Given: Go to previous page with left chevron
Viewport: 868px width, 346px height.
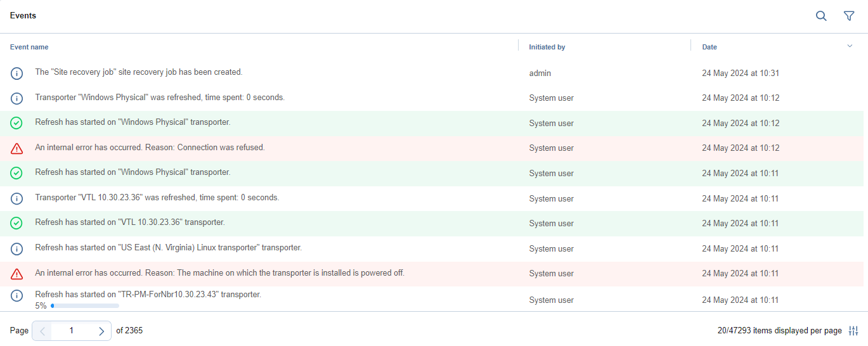Looking at the screenshot, I should [42, 331].
